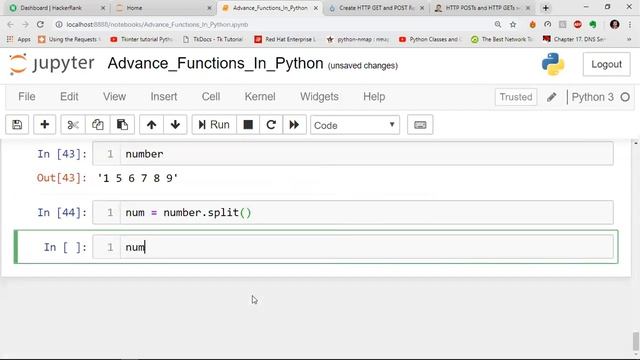Select the In [43] prompt area
This screenshot has height=360, width=640.
62,154
